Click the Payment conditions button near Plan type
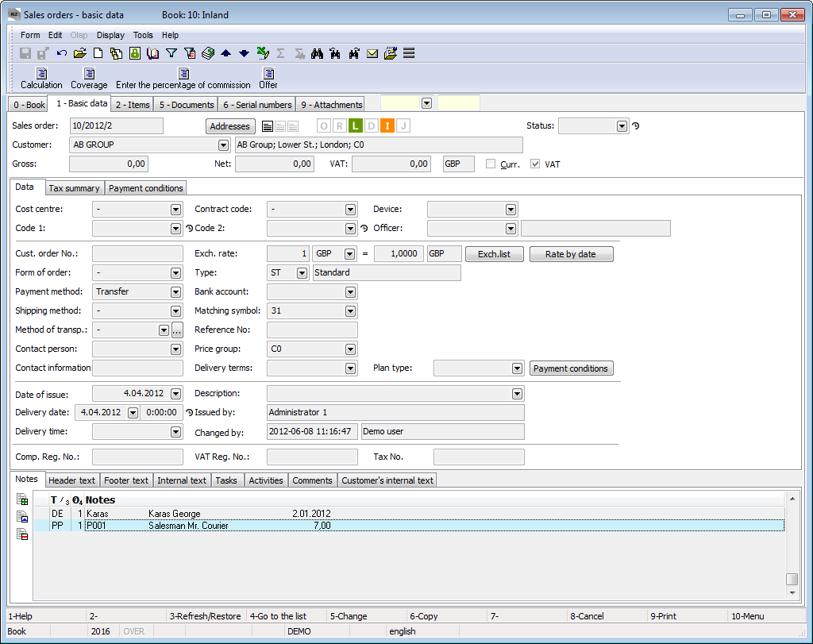The width and height of the screenshot is (813, 644). (571, 368)
